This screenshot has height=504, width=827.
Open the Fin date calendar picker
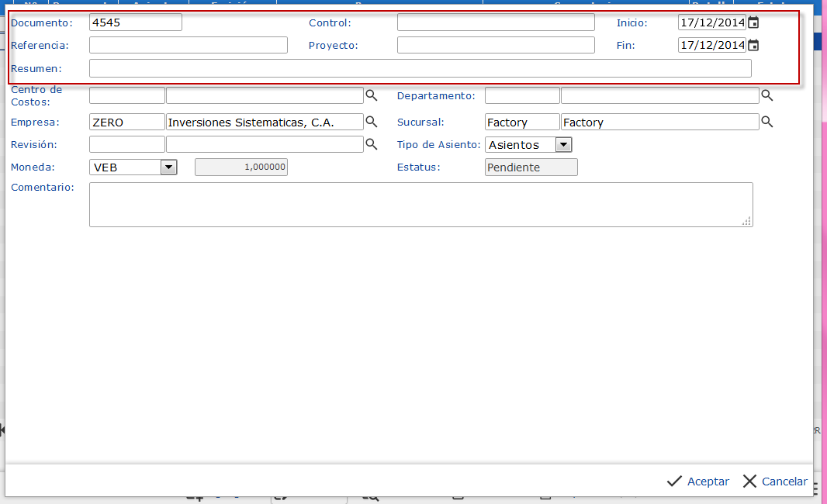coord(753,45)
